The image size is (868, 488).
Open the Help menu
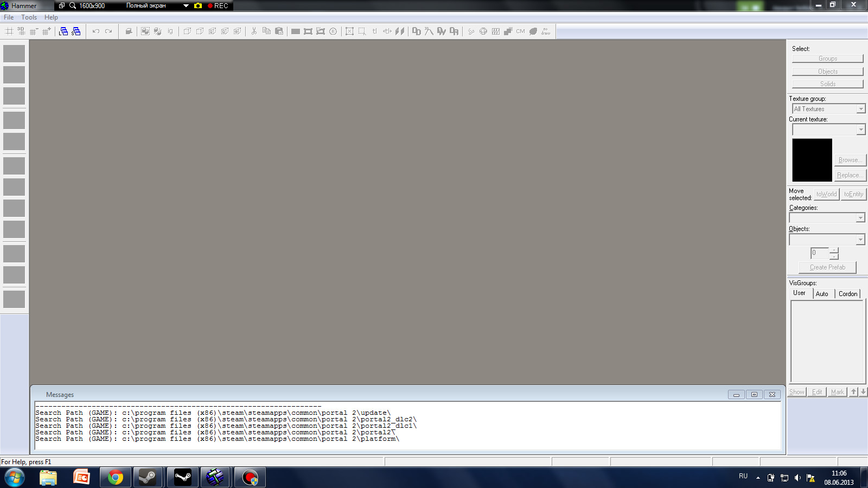(x=51, y=17)
